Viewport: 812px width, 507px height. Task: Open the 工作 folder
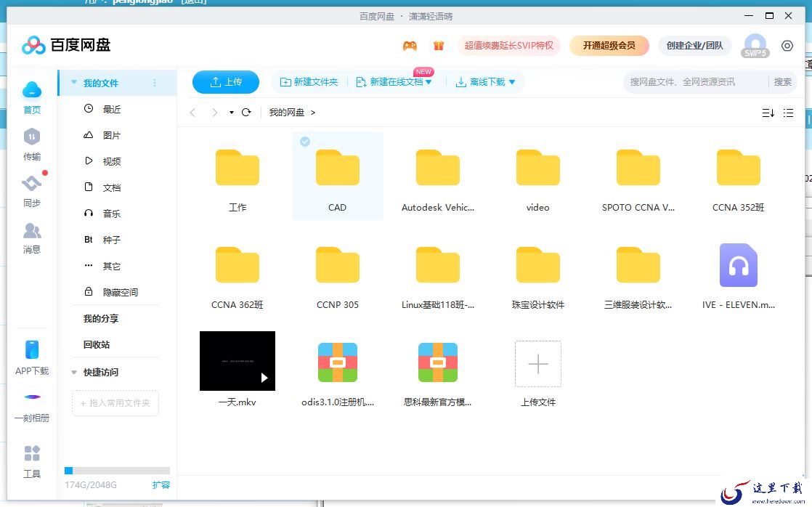237,167
